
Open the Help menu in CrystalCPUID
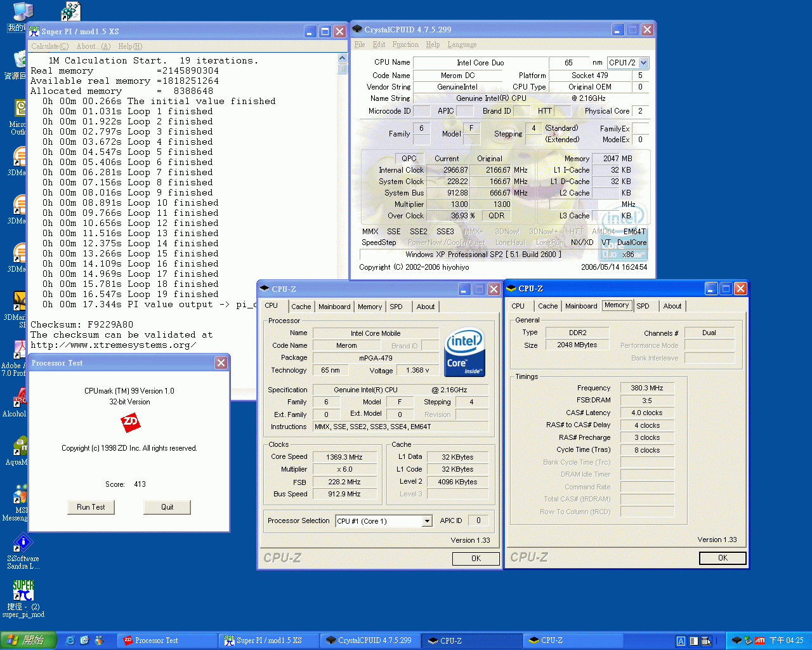[433, 44]
